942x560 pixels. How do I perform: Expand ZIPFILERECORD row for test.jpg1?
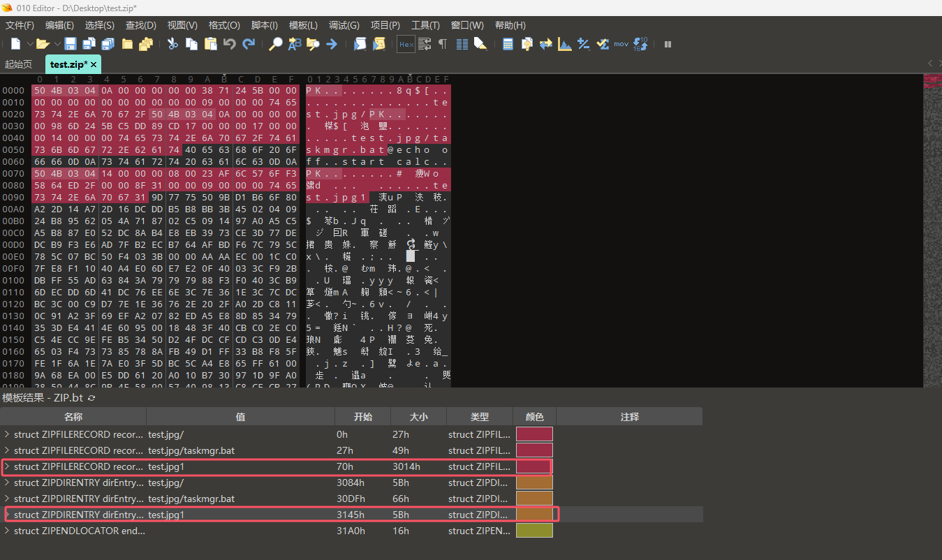pyautogui.click(x=7, y=466)
